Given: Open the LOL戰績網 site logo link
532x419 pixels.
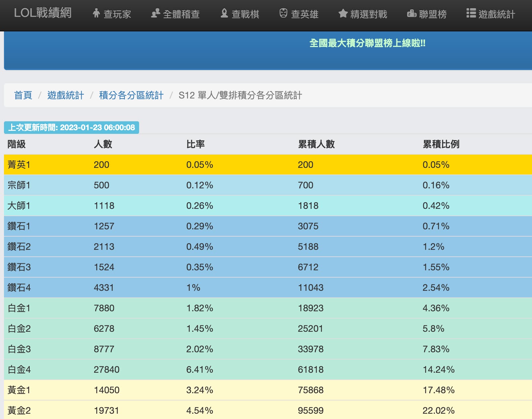Looking at the screenshot, I should (x=43, y=13).
